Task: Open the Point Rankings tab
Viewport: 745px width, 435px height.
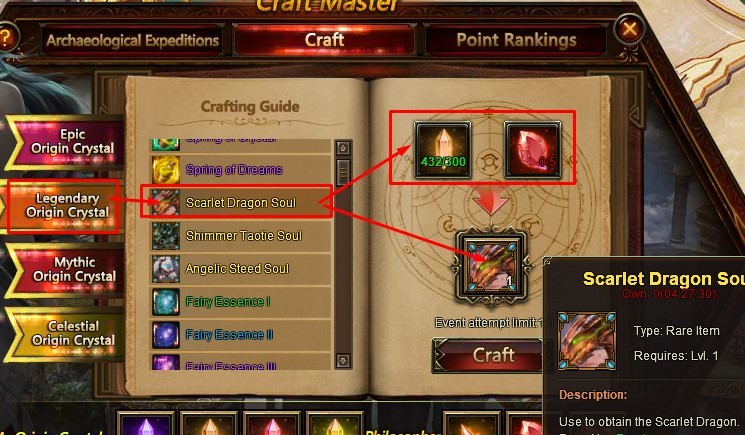Action: 516,40
